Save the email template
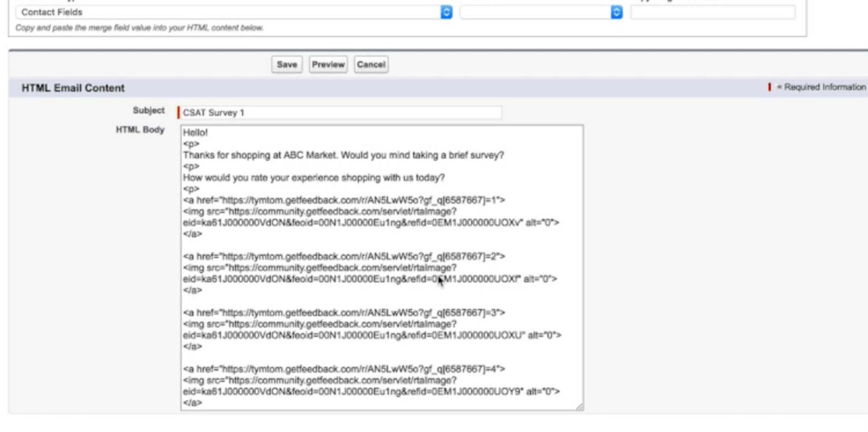 pos(287,64)
